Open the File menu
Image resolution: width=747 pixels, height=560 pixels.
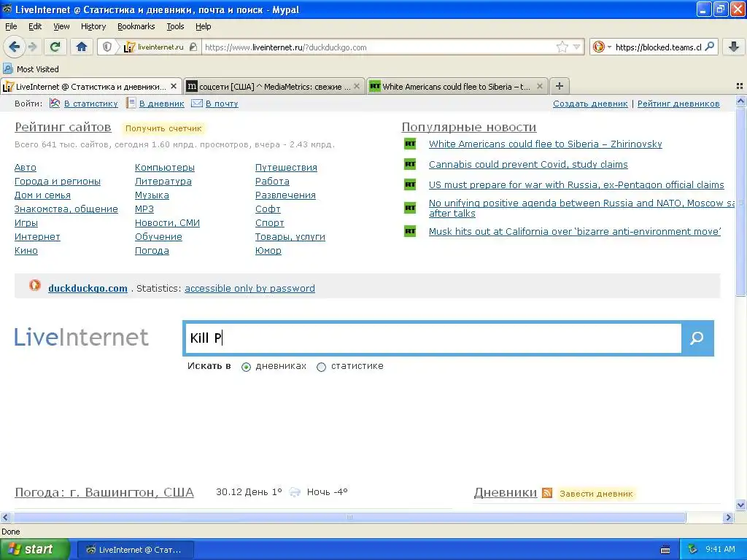pyautogui.click(x=11, y=26)
